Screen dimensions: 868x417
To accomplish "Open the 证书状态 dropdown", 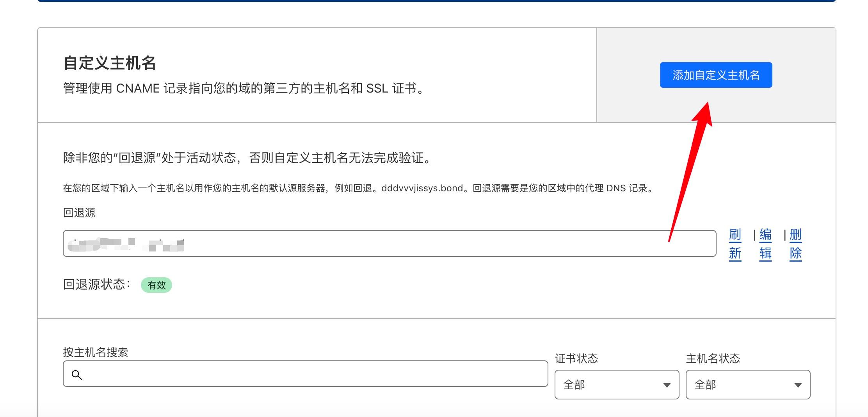I will (617, 385).
